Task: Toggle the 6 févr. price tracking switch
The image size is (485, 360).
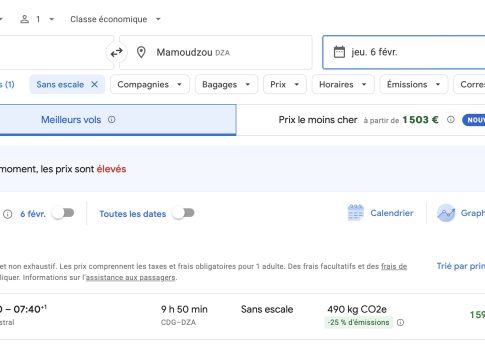Action: coord(63,213)
